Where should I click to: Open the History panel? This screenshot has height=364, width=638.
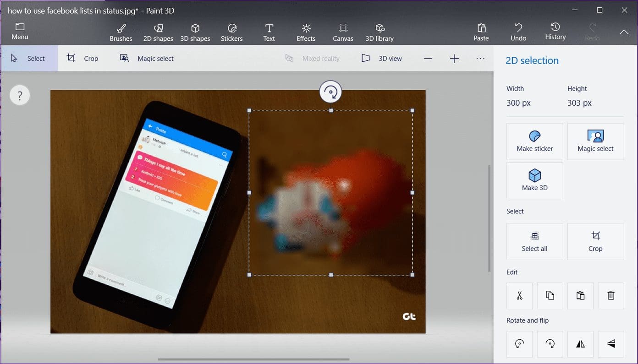[x=555, y=32]
